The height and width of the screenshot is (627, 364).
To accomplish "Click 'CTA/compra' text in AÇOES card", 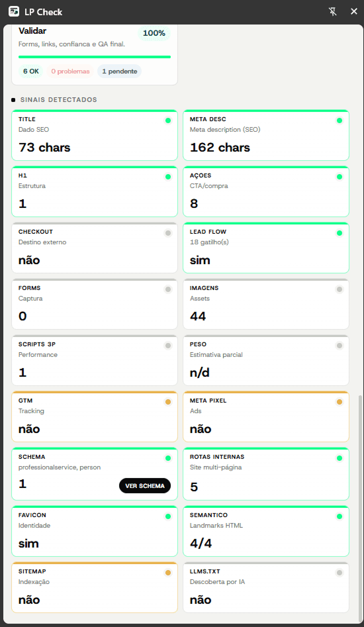I will [x=209, y=186].
